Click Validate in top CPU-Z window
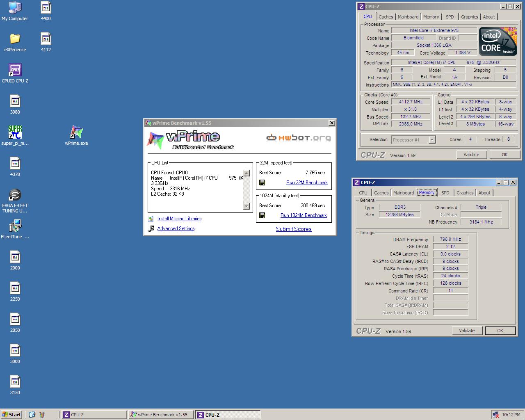The image size is (525, 420). point(471,155)
